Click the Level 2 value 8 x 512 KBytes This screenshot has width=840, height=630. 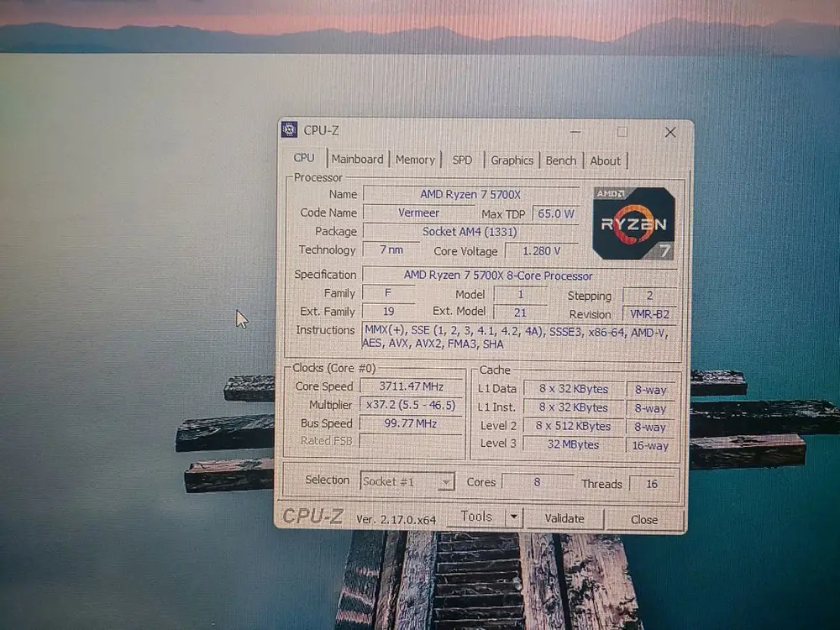tap(573, 427)
